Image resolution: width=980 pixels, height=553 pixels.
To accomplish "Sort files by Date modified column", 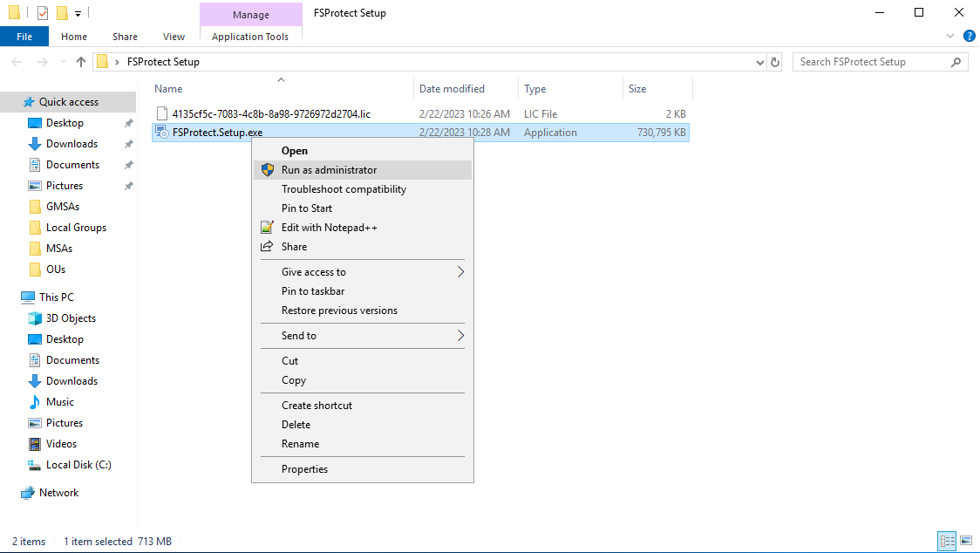I will (452, 89).
